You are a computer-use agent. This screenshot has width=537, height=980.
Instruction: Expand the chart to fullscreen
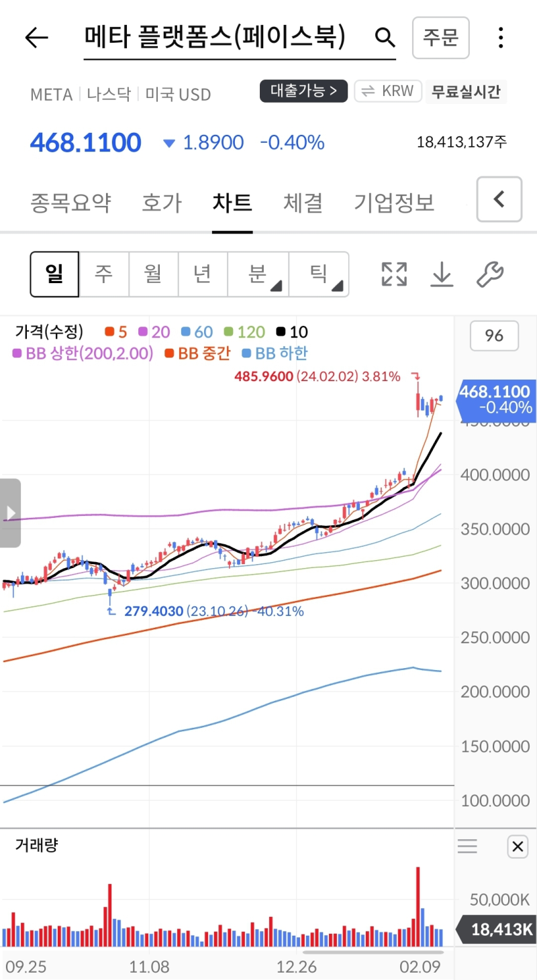tap(393, 274)
